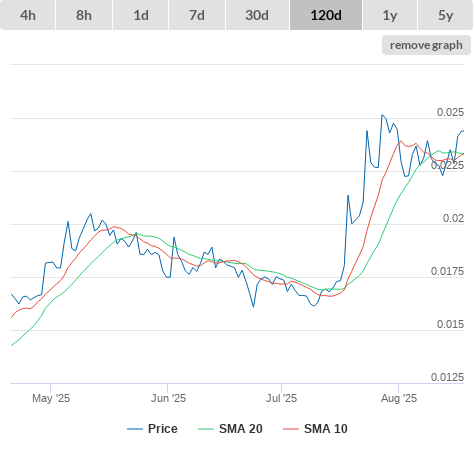Toggle the SMA 10 legend entry
Screen dimensions: 474x455
coord(315,429)
